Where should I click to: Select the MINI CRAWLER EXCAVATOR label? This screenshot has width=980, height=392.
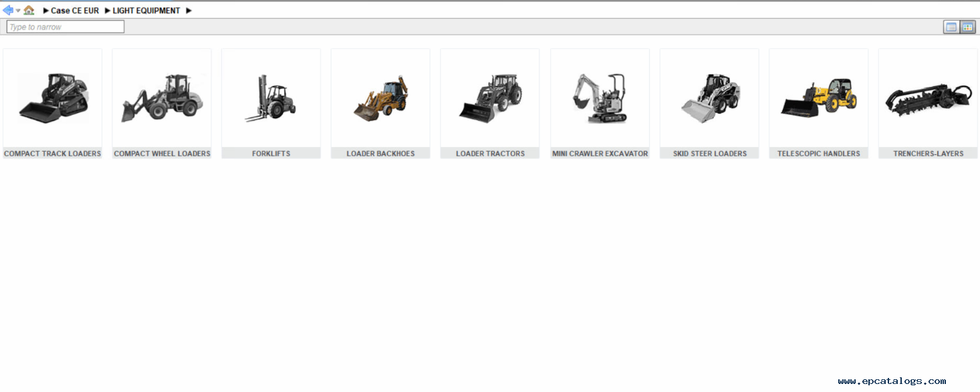(x=600, y=154)
